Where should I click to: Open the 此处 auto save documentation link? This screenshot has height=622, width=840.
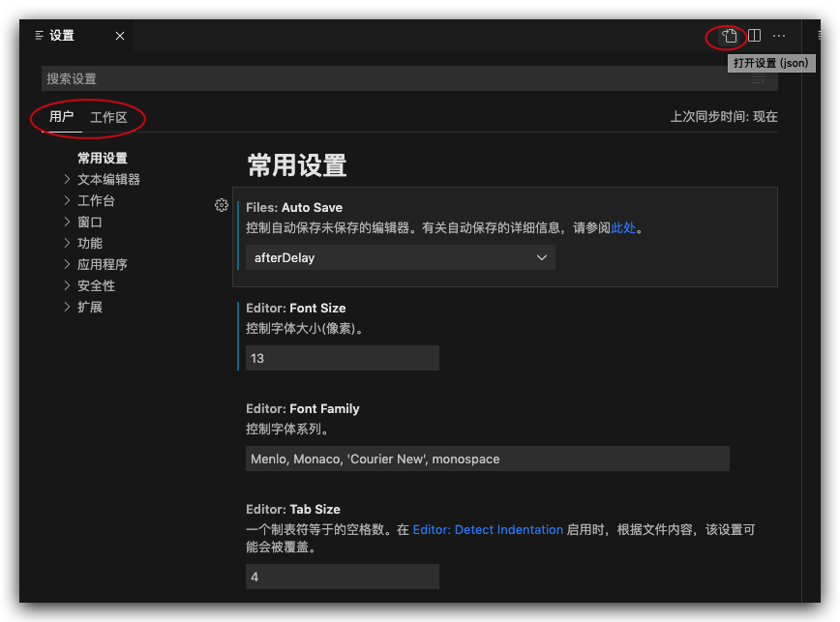pos(625,228)
